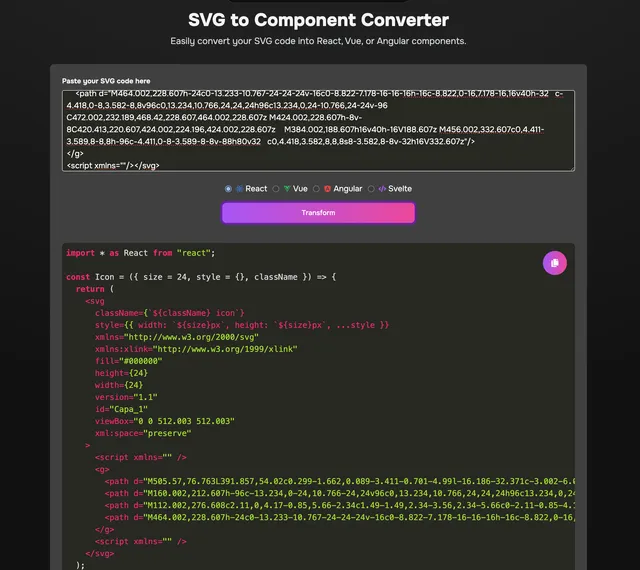Click the 'SVG to Component Converter' heading
The height and width of the screenshot is (570, 640).
coord(318,20)
